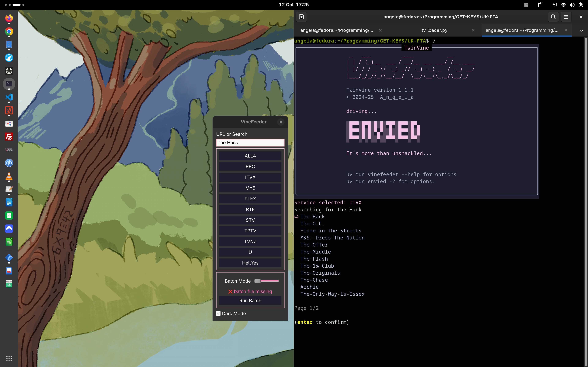This screenshot has width=588, height=367.
Task: Click the terminal search icon
Action: pyautogui.click(x=553, y=17)
